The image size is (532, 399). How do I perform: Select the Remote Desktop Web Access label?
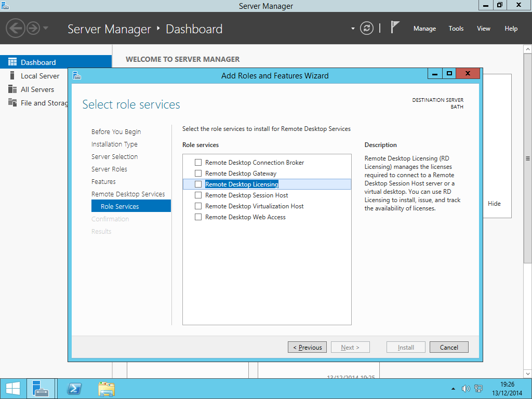pos(245,217)
